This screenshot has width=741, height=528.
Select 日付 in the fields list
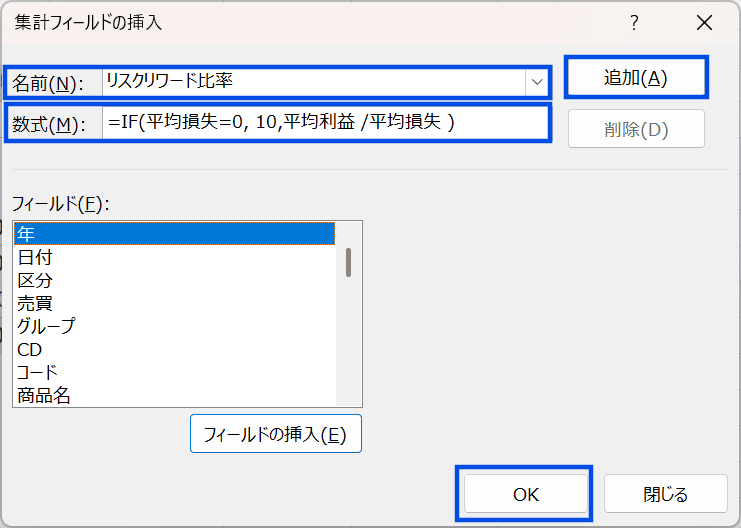(x=174, y=257)
